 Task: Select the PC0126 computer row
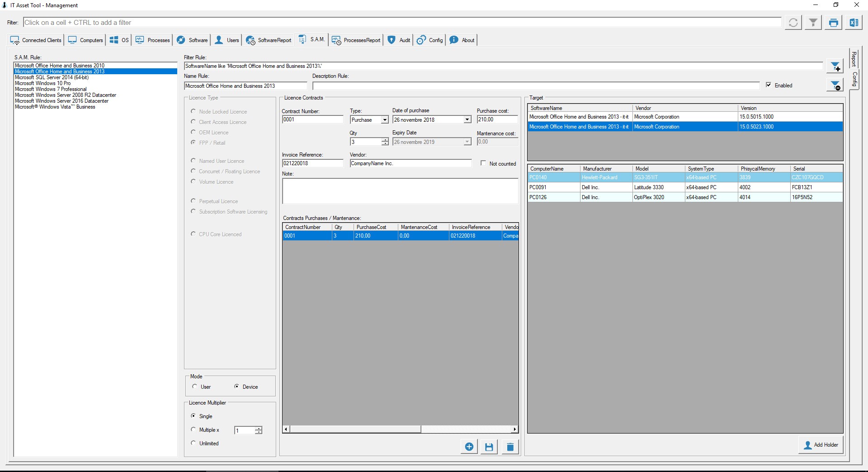[685, 197]
